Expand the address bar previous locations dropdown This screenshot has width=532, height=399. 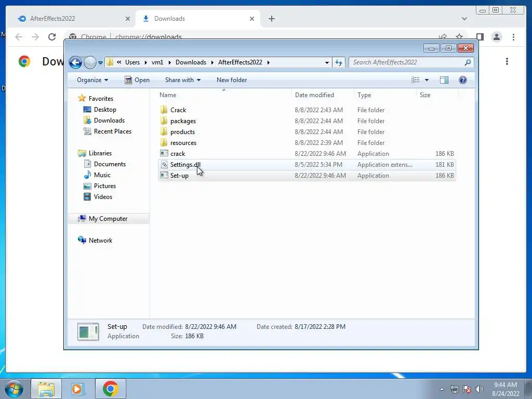pyautogui.click(x=327, y=62)
